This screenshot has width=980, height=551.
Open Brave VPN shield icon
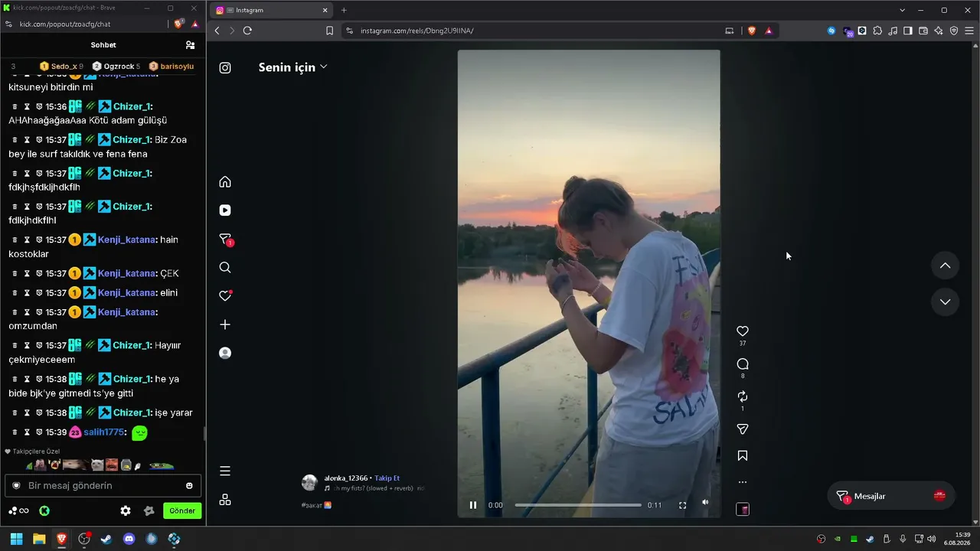point(954,31)
